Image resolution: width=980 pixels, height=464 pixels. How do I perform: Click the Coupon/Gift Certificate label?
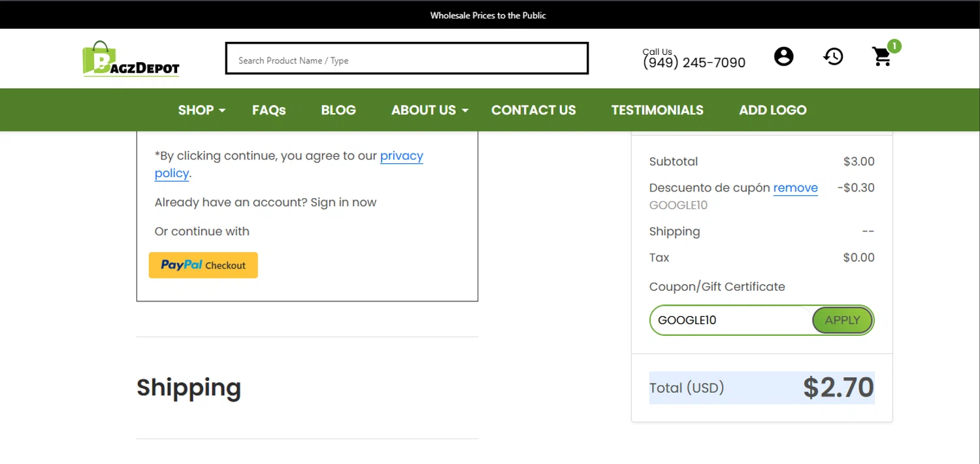(717, 286)
